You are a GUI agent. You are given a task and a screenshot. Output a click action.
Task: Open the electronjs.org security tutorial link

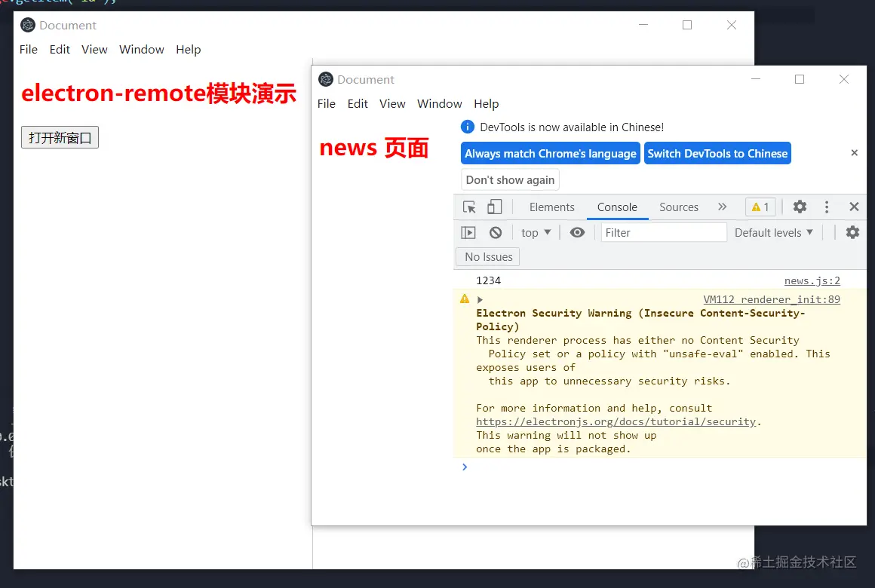(x=616, y=421)
